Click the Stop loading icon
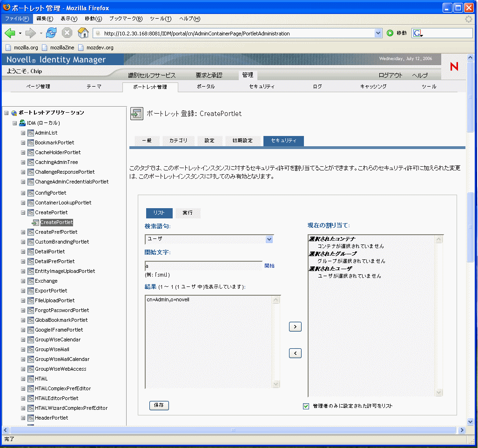This screenshot has width=478, height=448. pyautogui.click(x=67, y=33)
